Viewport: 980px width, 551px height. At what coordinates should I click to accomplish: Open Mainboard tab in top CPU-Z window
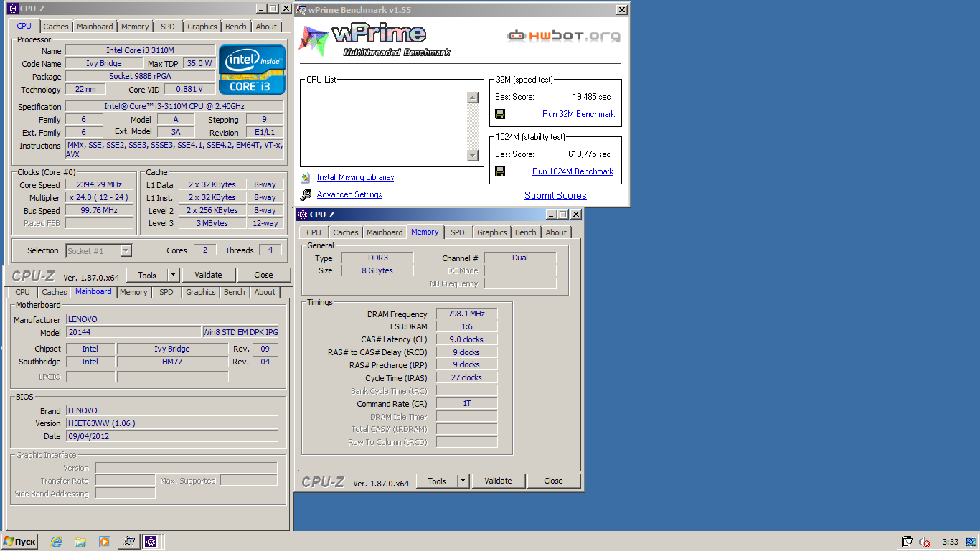(x=95, y=27)
